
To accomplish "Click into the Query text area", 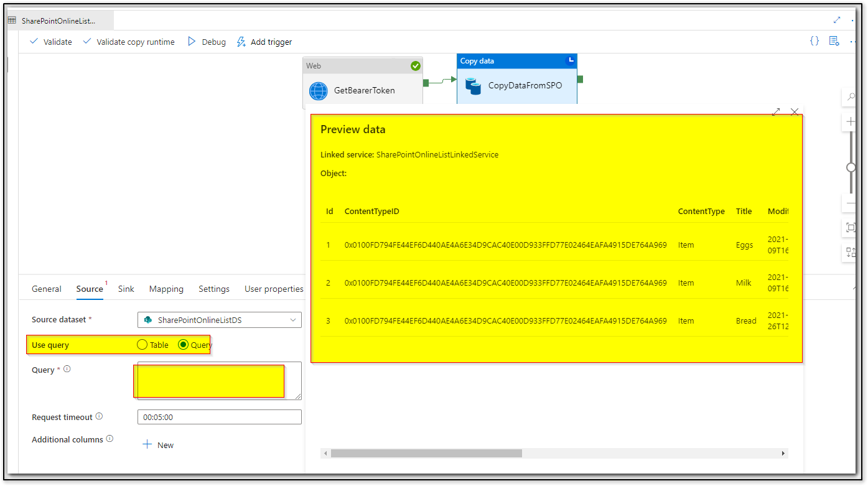I will [x=220, y=381].
